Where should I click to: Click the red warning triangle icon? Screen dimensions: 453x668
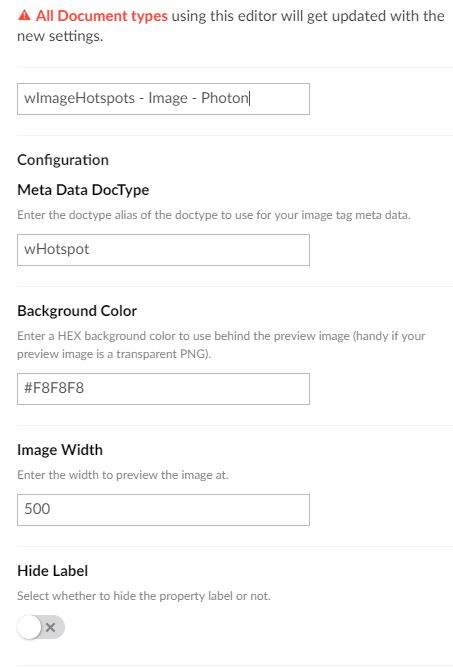(24, 16)
